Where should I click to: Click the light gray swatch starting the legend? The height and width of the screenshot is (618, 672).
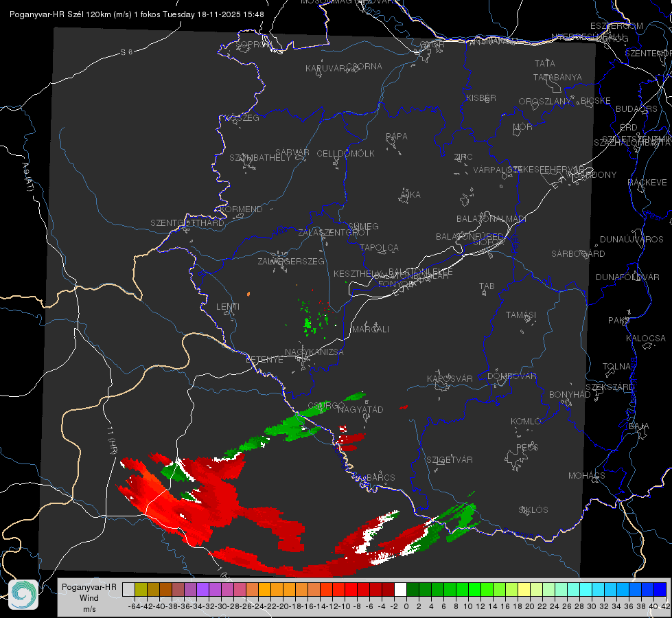[128, 589]
